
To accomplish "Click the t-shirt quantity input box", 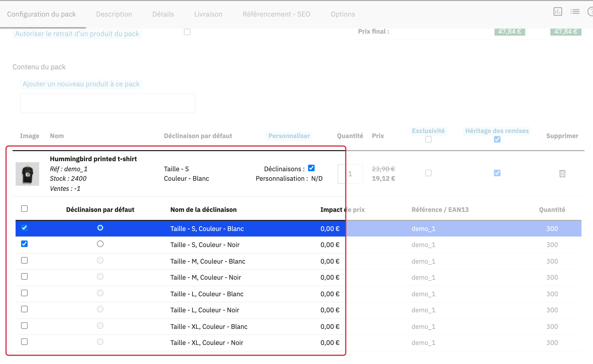I will [350, 174].
